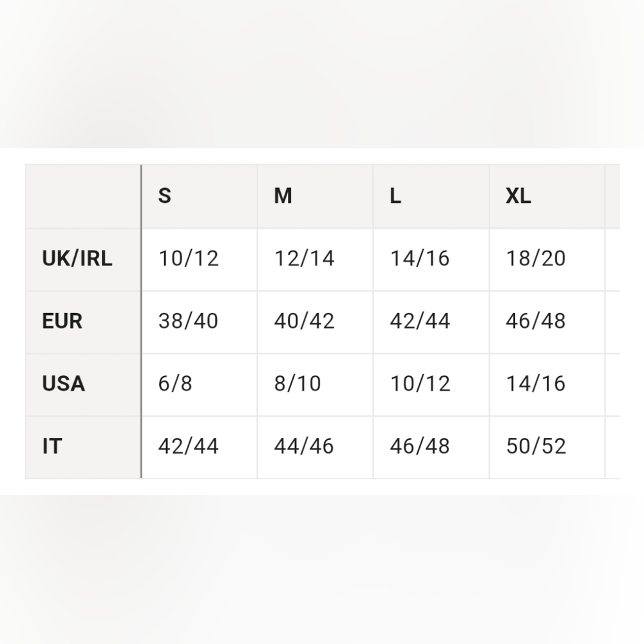Select the S size column header

click(200, 196)
